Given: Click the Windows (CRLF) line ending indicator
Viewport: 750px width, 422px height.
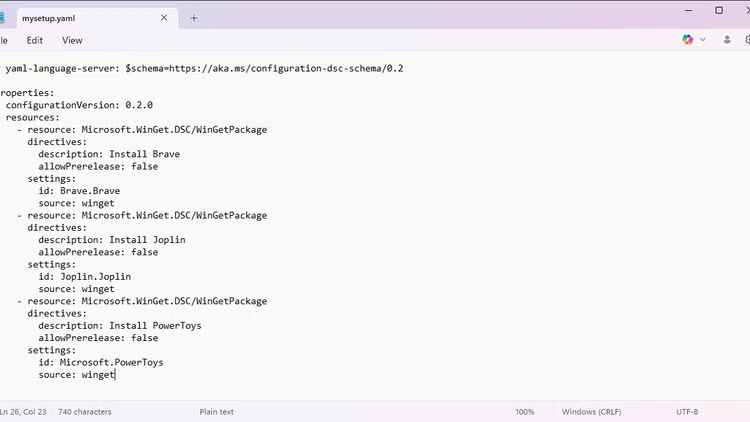Looking at the screenshot, I should point(591,411).
